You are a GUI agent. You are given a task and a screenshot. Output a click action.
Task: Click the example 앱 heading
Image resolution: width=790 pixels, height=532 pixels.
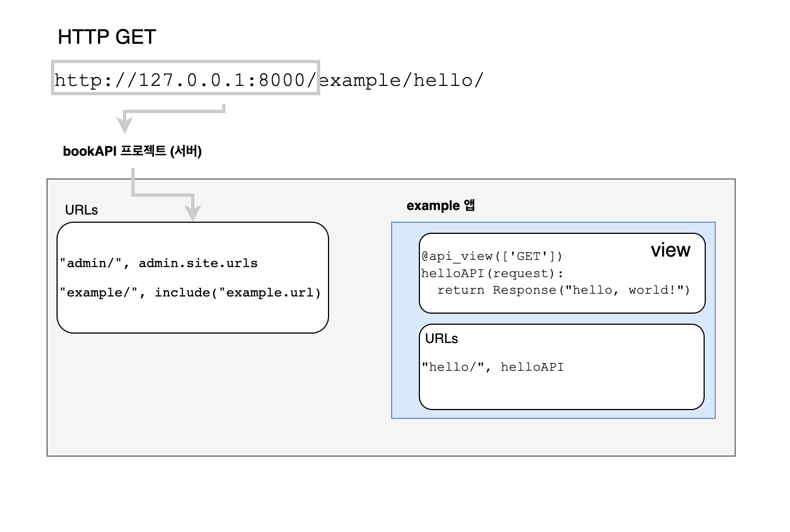(x=441, y=206)
